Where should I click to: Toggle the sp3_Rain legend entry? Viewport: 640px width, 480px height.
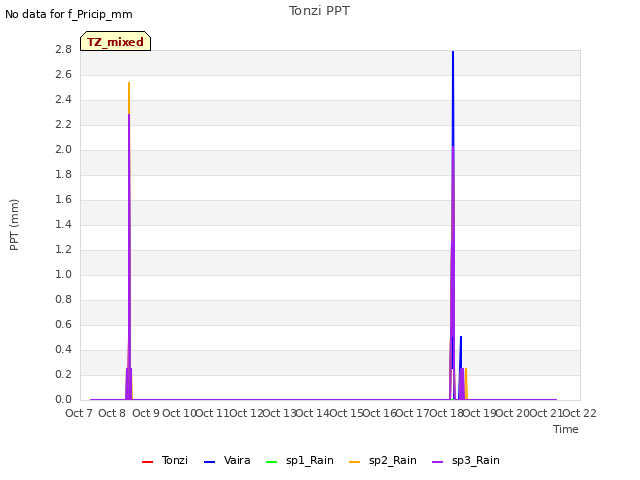click(x=466, y=460)
